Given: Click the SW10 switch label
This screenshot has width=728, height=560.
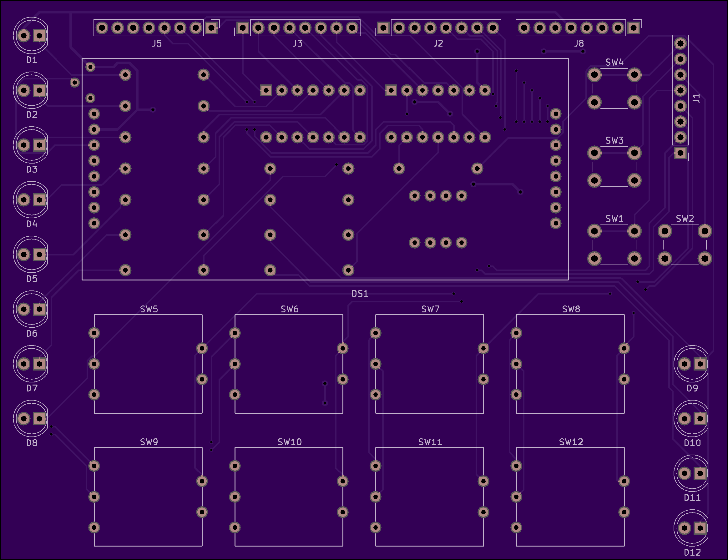Looking at the screenshot, I should point(290,442).
